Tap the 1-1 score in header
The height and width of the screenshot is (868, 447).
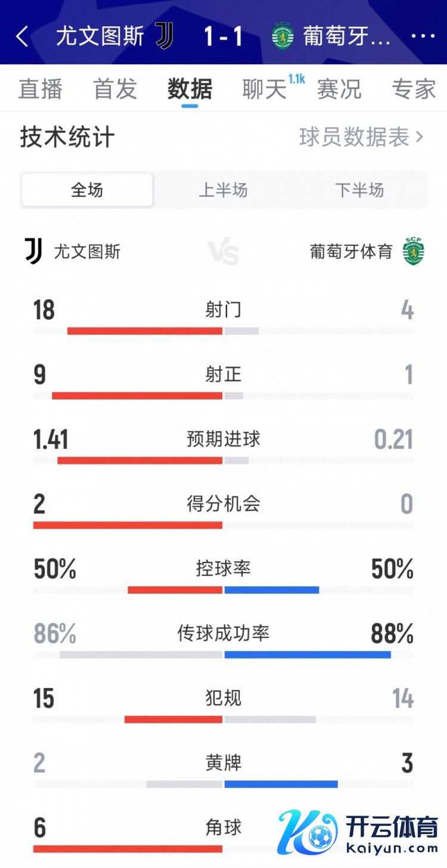[x=223, y=37]
